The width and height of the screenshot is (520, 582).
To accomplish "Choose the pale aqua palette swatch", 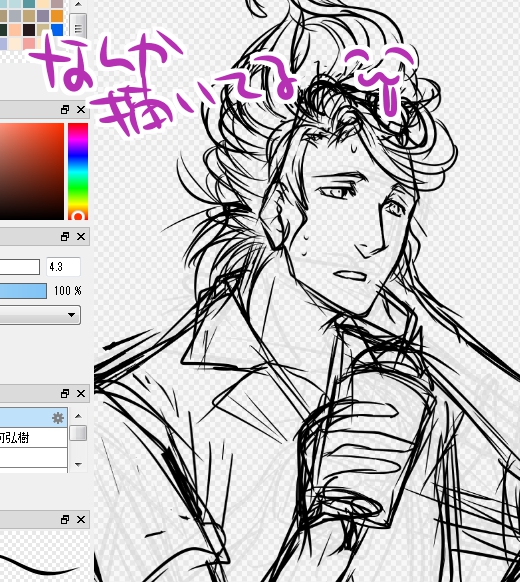I will click(x=15, y=4).
